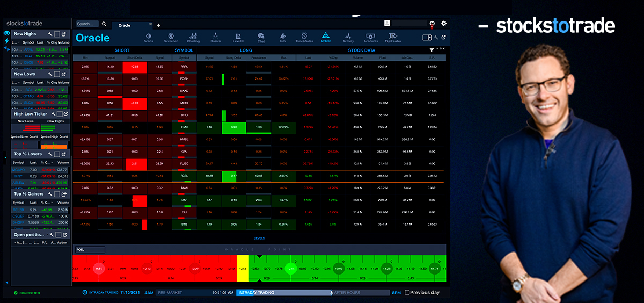Open the Chat tool

(x=261, y=37)
